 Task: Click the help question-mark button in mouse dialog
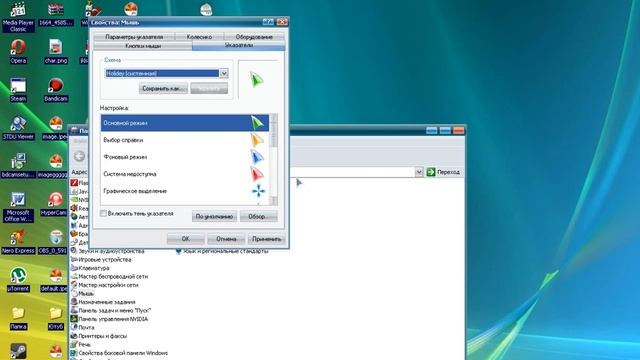(x=268, y=22)
